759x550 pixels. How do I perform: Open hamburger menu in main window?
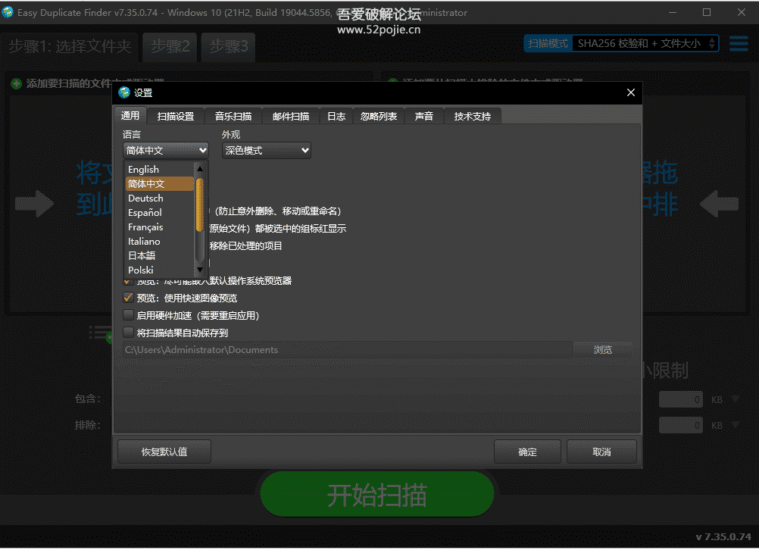click(x=739, y=44)
